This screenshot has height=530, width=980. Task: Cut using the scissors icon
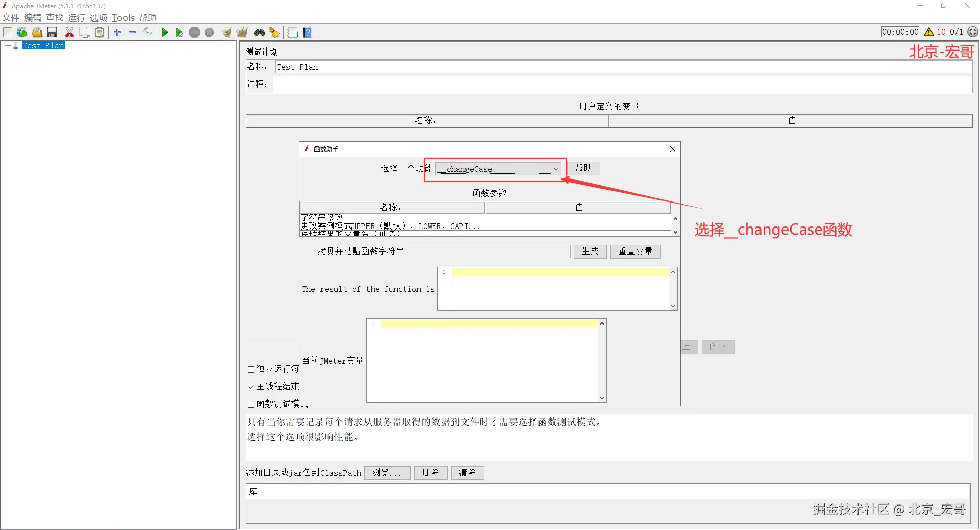click(x=70, y=32)
